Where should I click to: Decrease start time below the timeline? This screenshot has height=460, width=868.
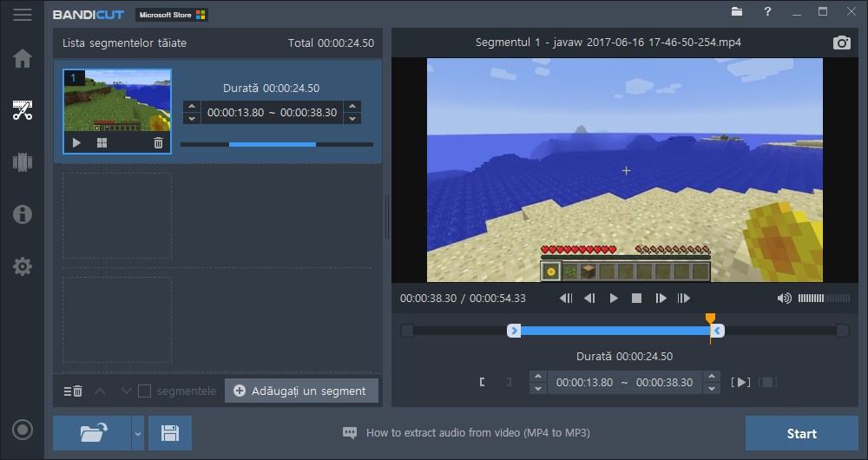coord(537,389)
